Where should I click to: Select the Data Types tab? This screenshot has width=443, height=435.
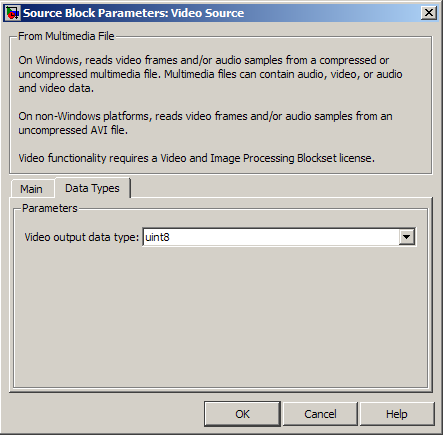[92, 188]
